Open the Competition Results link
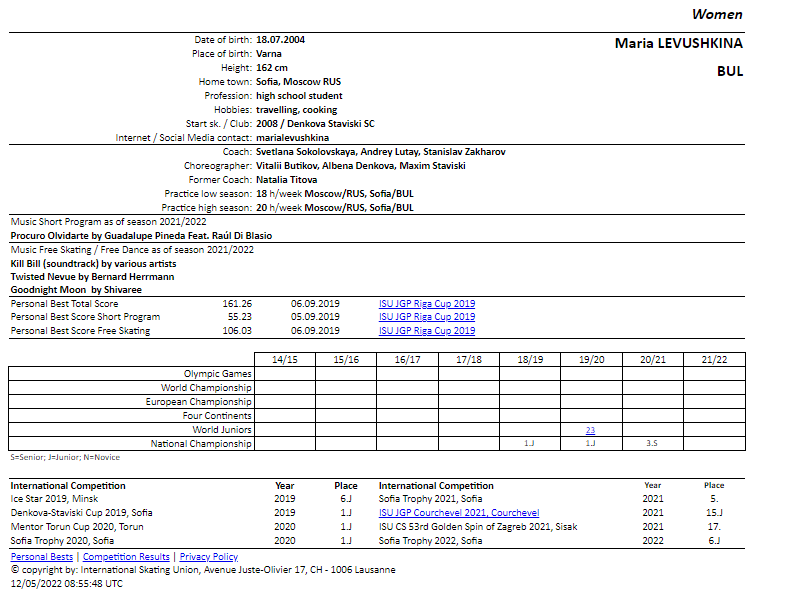The width and height of the screenshot is (807, 603). click(126, 557)
